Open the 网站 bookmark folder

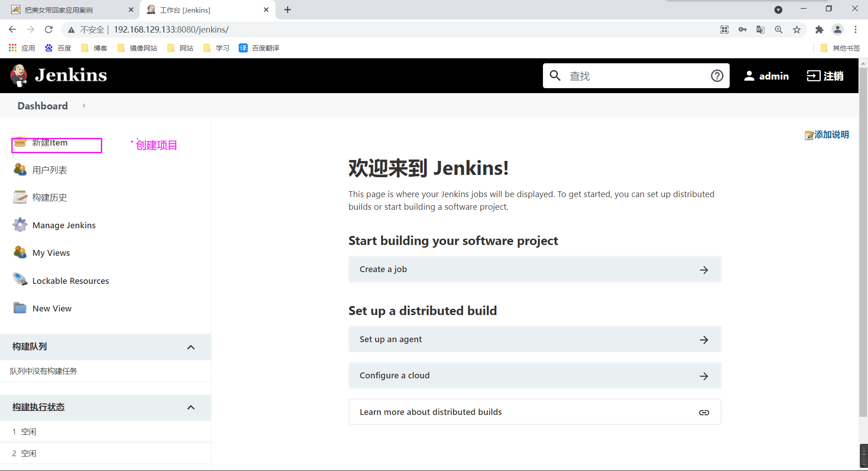(x=180, y=48)
